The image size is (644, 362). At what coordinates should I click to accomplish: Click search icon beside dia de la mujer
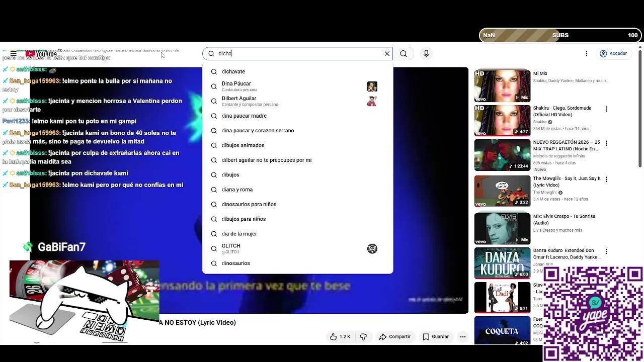click(x=214, y=234)
